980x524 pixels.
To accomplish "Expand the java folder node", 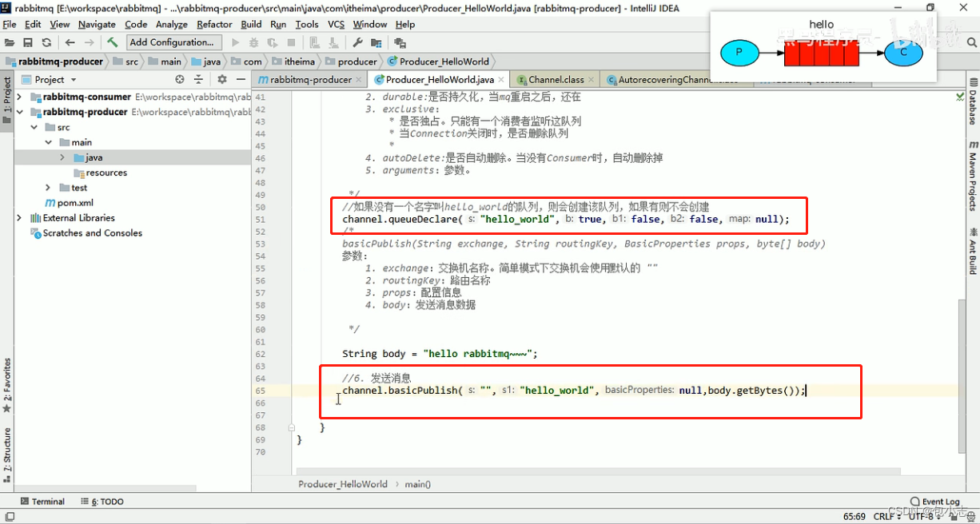I will pos(62,157).
